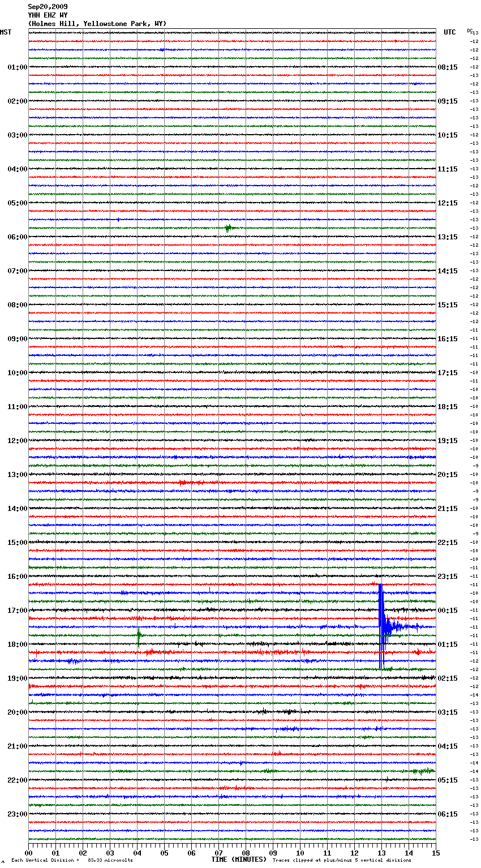Screen dimensions: 481x868
Task: Select the 10:00 MST row label
Action: pos(17,373)
